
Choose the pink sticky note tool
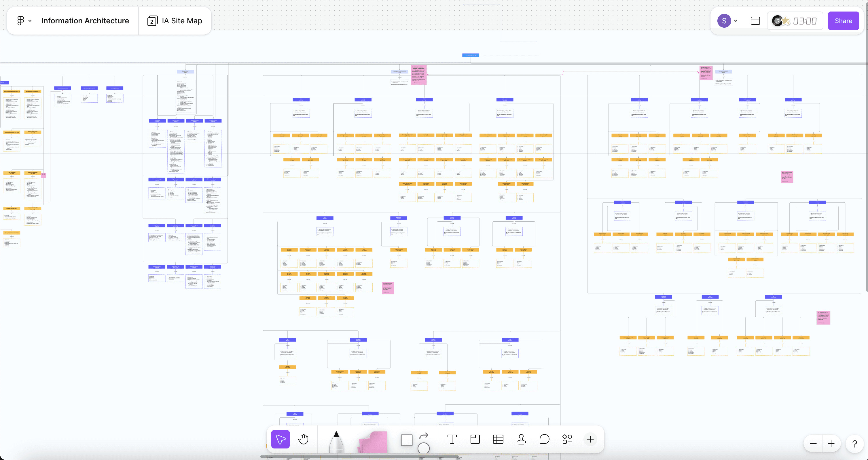point(373,442)
